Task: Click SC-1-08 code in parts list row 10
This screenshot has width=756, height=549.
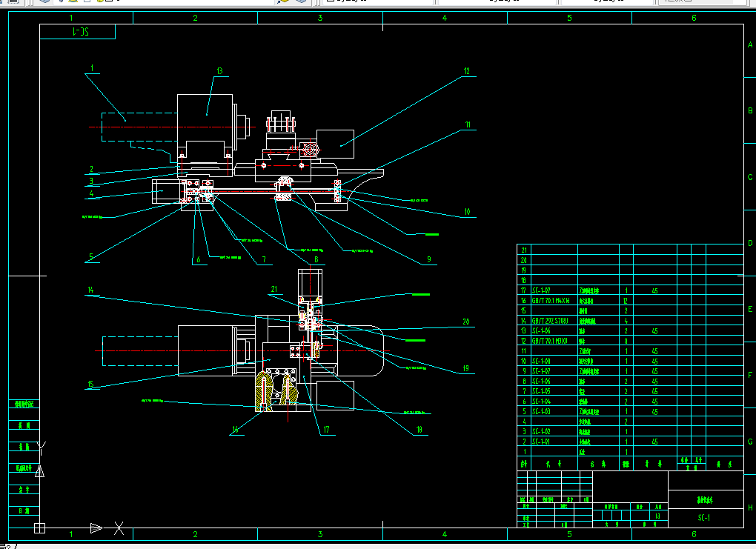Action: click(x=541, y=361)
